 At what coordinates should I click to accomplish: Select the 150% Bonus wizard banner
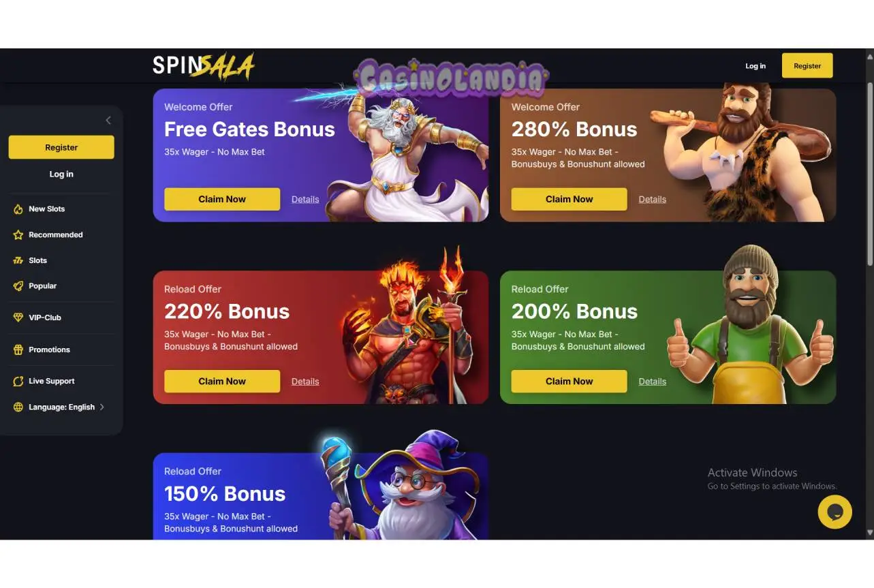click(x=321, y=496)
